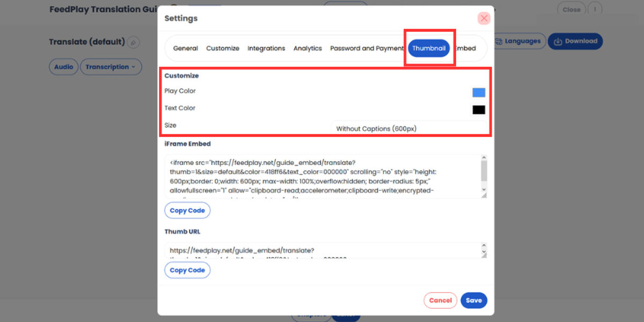Click the three-dot more options icon

click(x=595, y=10)
